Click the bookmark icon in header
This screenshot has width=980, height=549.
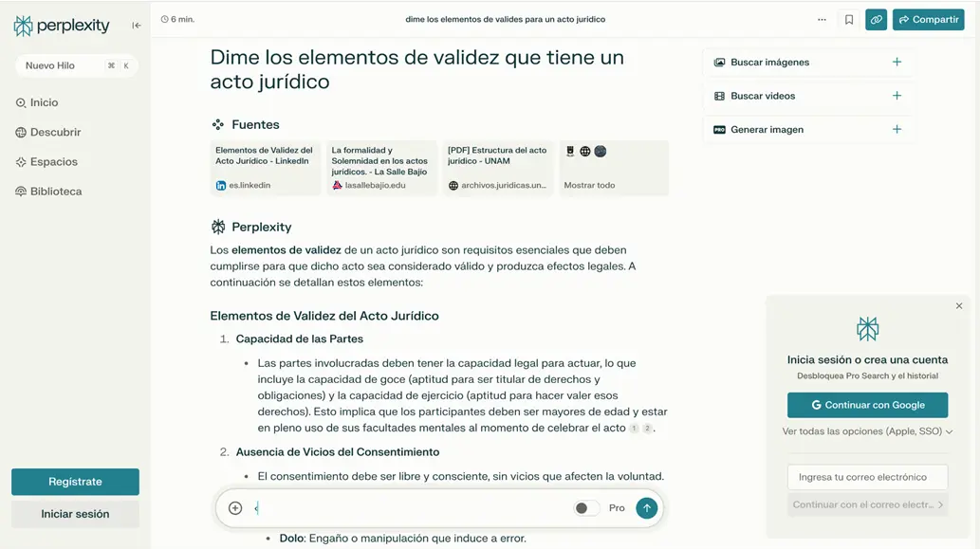click(849, 19)
